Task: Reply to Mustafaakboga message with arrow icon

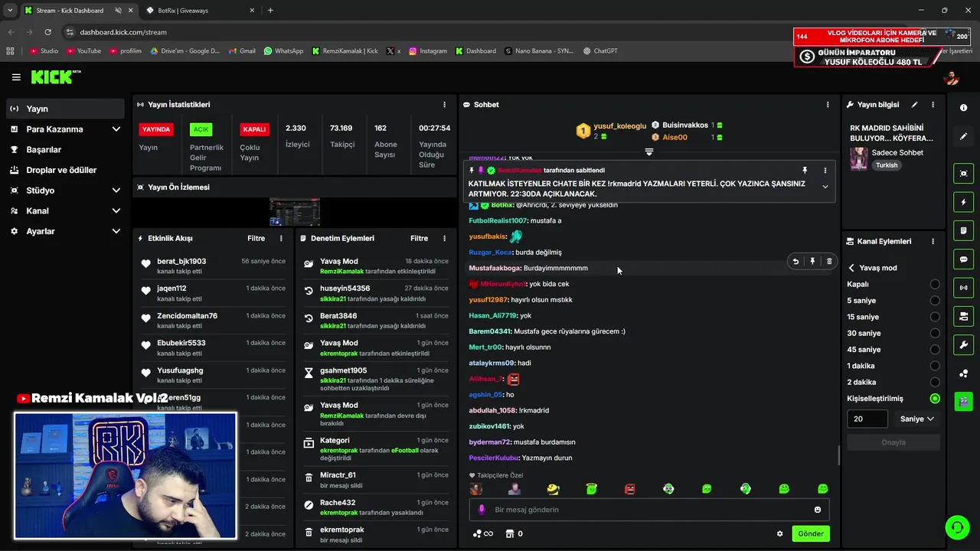Action: (x=795, y=262)
